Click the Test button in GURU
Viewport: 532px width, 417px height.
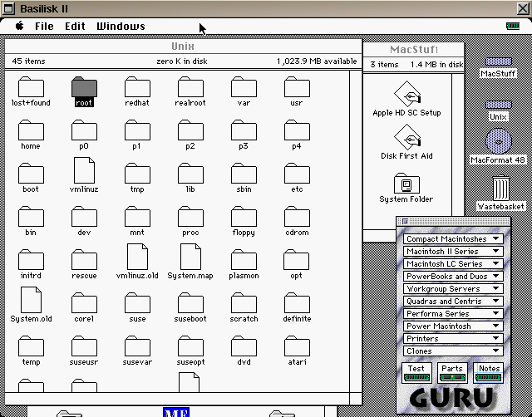click(x=416, y=373)
